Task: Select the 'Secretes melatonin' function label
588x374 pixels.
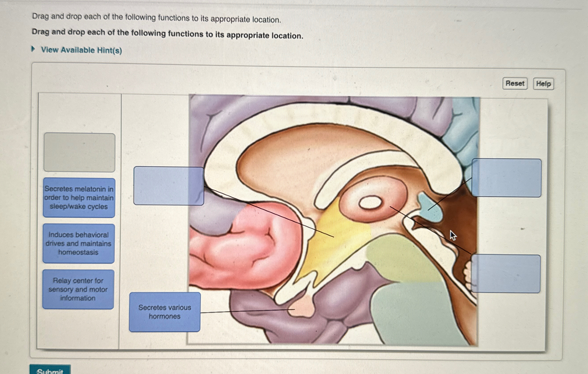Action: pyautogui.click(x=79, y=198)
